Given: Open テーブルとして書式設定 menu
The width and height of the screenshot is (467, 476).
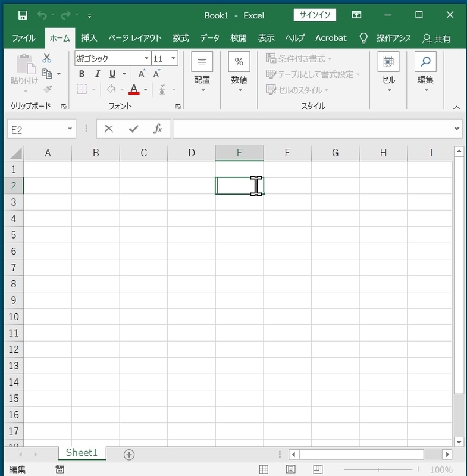Looking at the screenshot, I should (312, 74).
